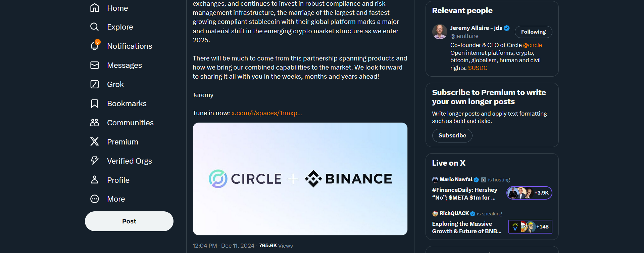The width and height of the screenshot is (644, 253).
Task: Open the x.com/i/spaces link
Action: [x=266, y=113]
